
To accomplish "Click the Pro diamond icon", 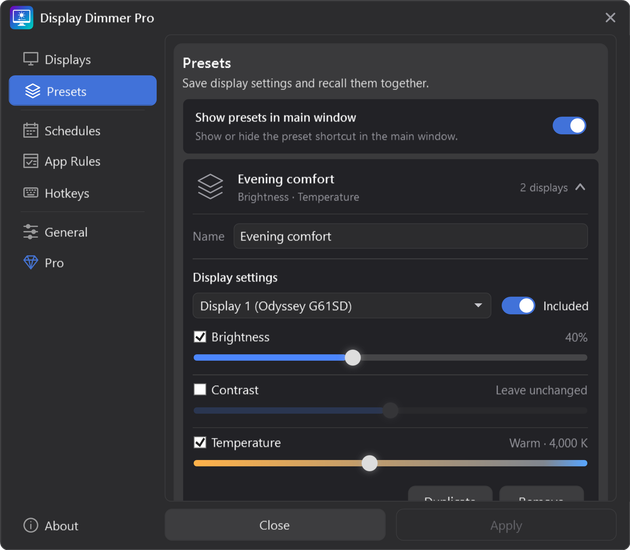I will 31,263.
